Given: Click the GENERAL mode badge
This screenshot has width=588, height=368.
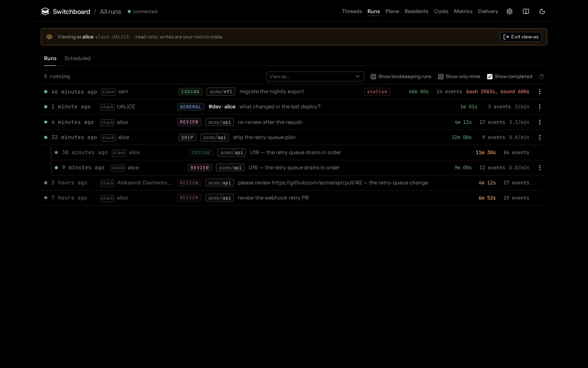Looking at the screenshot, I should point(191,107).
